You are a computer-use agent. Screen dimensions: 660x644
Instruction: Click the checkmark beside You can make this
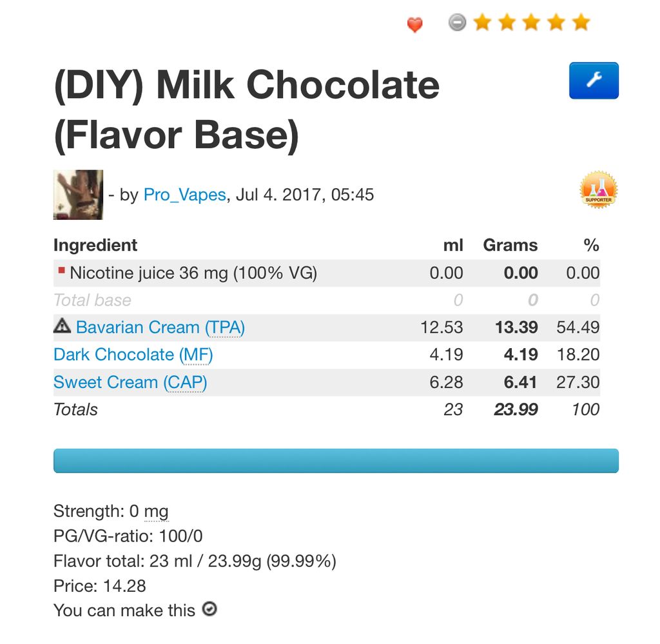click(x=209, y=609)
